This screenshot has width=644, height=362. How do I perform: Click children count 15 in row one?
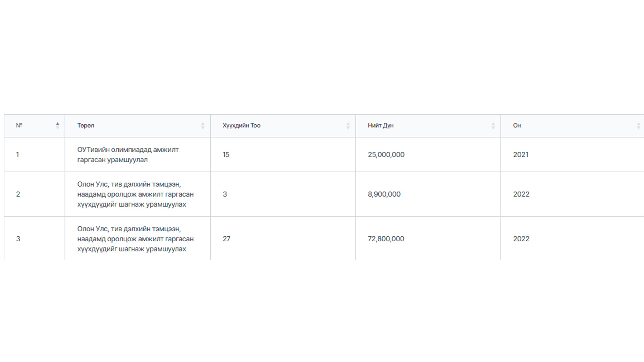(x=226, y=155)
